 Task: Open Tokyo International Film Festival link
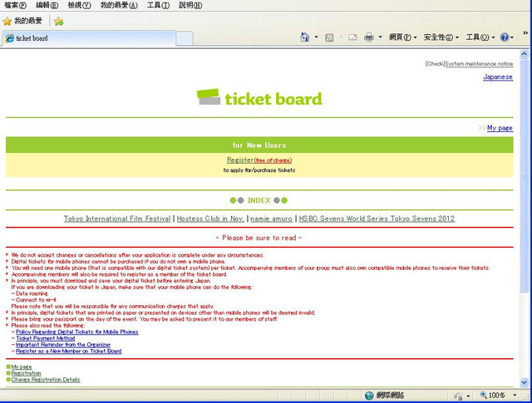[117, 219]
